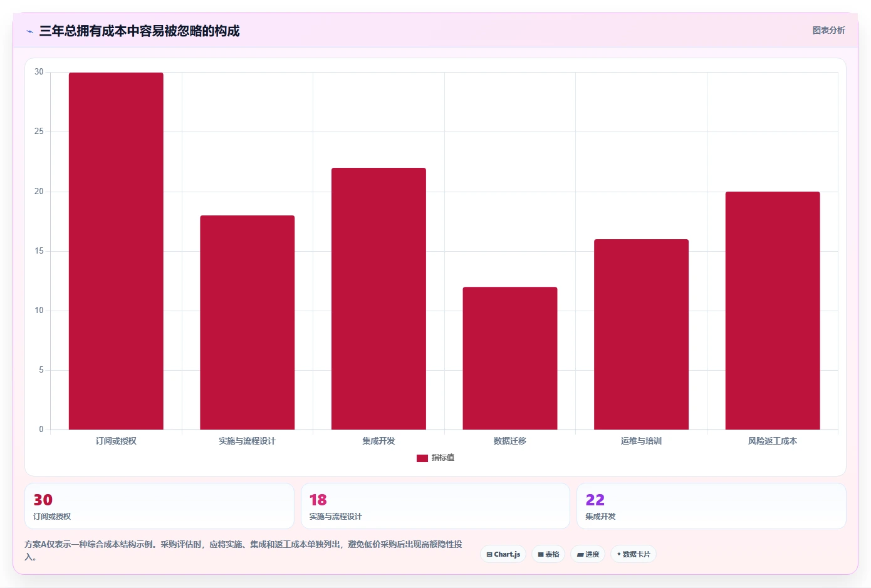Click the y-axis tick label 0

coord(41,430)
